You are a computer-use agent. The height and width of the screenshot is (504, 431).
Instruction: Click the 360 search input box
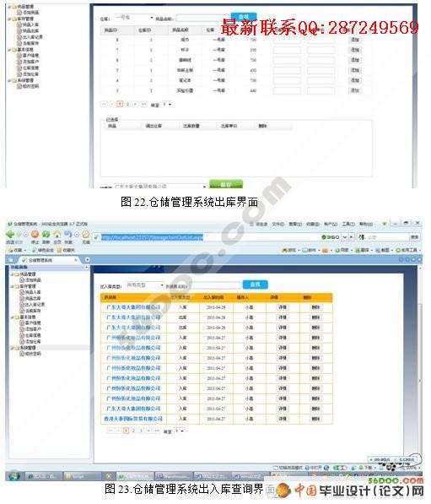click(x=387, y=237)
